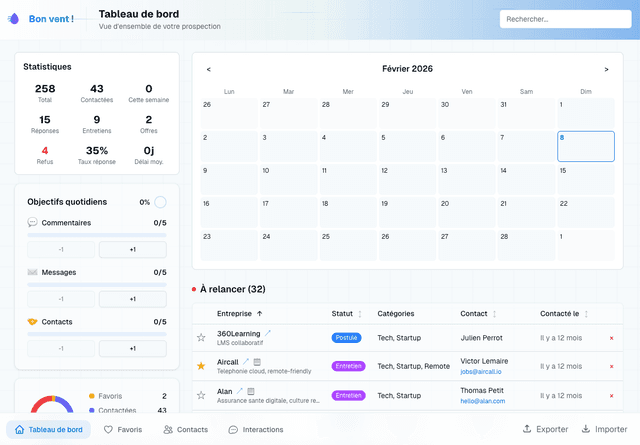Increment Commentaires goal with +1

tap(132, 249)
